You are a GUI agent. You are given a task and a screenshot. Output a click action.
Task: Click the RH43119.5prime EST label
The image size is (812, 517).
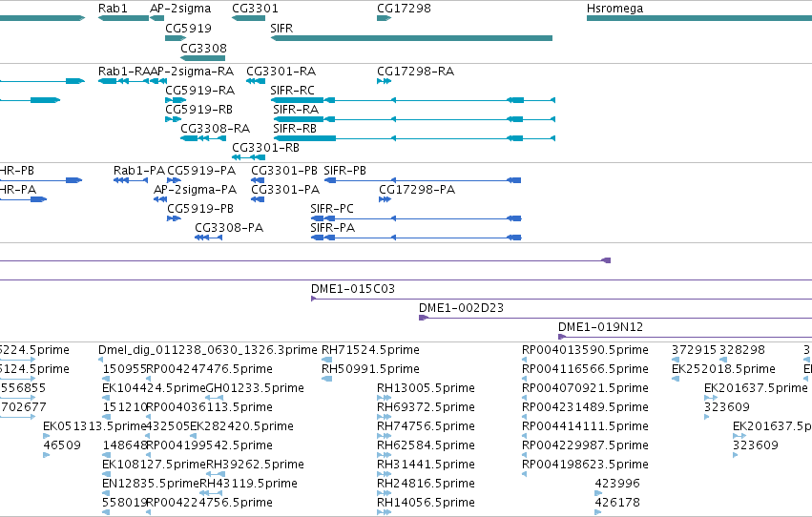click(x=249, y=484)
